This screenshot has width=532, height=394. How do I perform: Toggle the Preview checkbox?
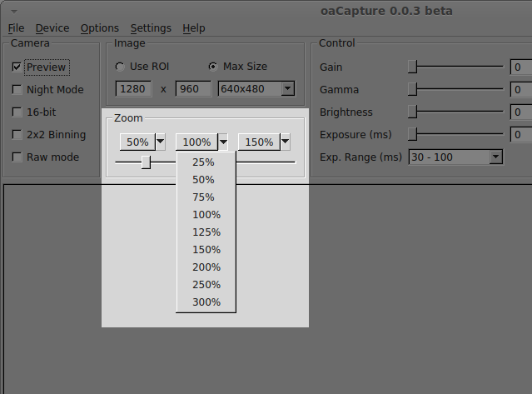point(17,67)
